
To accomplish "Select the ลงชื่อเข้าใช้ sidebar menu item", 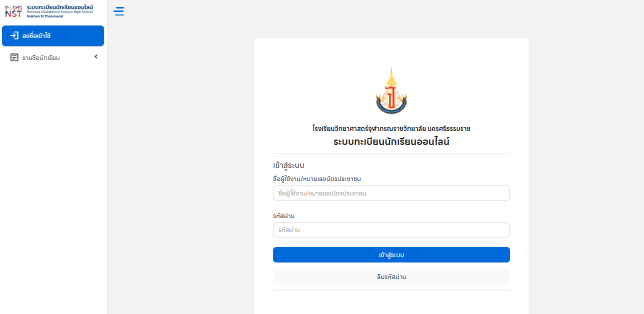I will [x=53, y=36].
